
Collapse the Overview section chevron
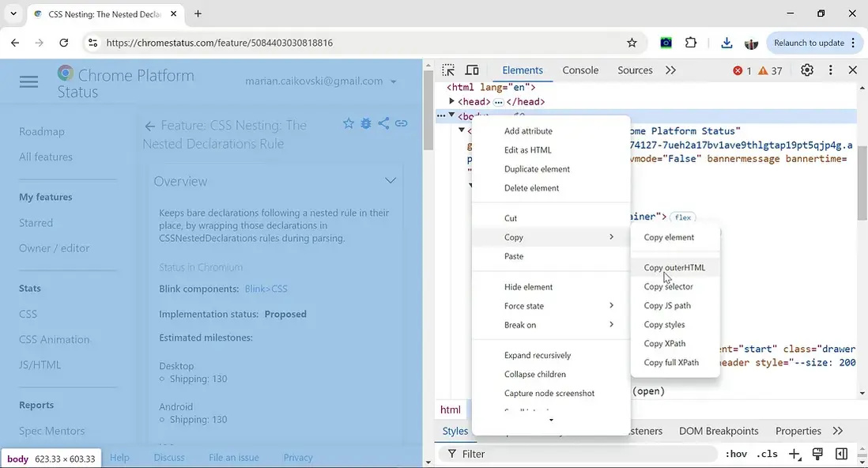pyautogui.click(x=391, y=180)
